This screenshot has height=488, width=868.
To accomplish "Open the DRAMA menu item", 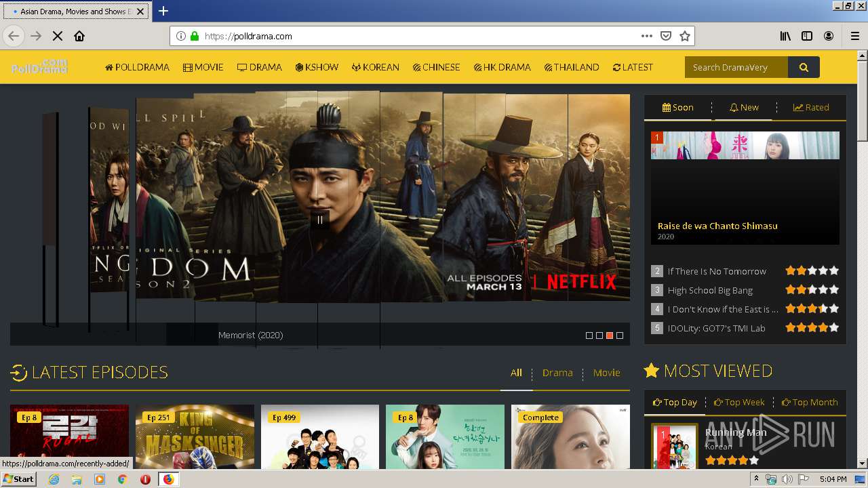I will 260,67.
